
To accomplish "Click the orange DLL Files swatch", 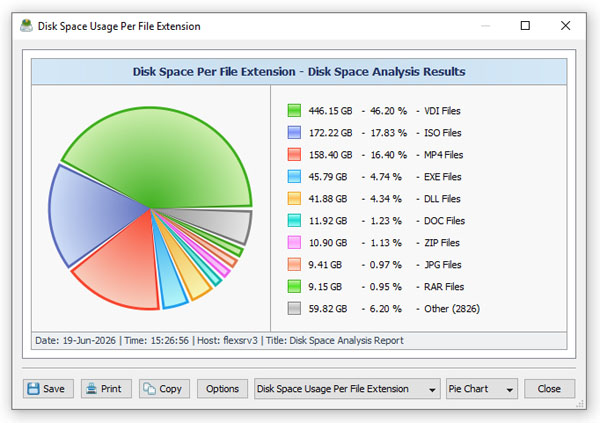I will click(294, 198).
